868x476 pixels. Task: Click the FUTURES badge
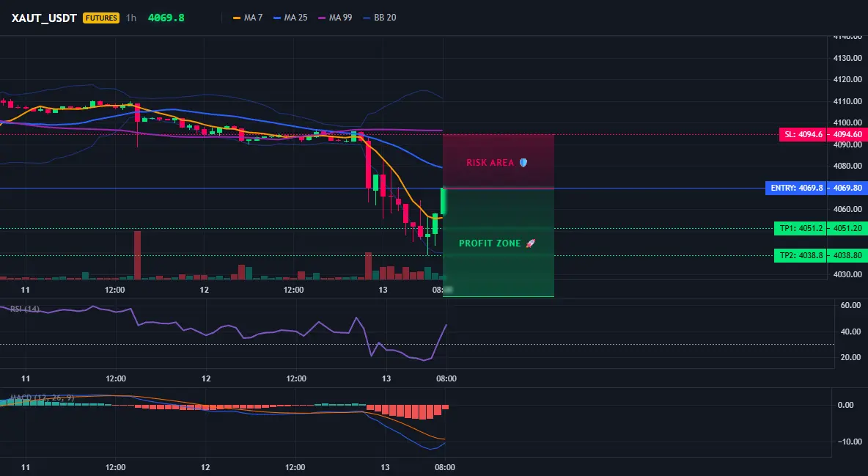point(101,18)
